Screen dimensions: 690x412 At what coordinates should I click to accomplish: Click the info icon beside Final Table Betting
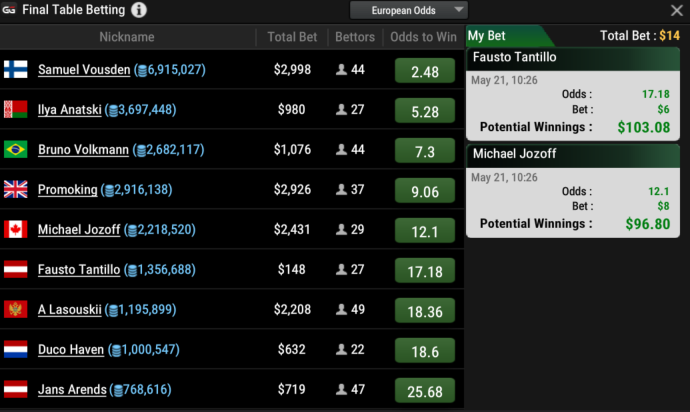139,10
